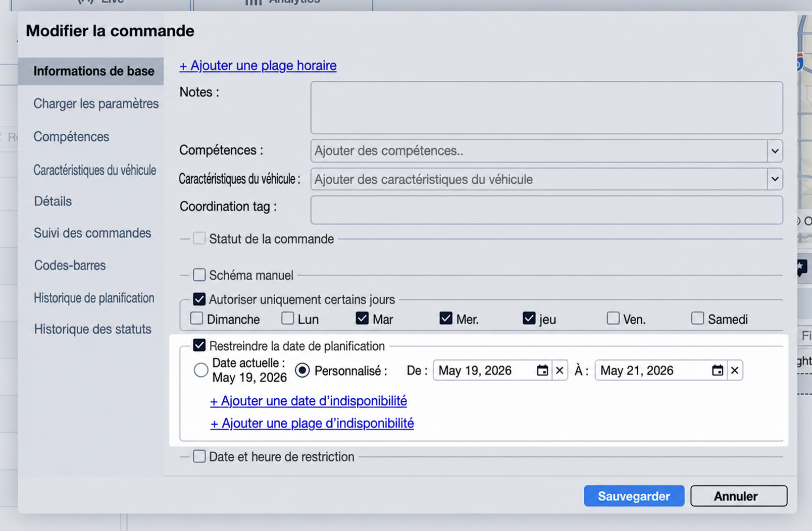Screen dimensions: 812x531
Task: Click Ajouter une plage d'indisponibilité link
Action: click(312, 423)
